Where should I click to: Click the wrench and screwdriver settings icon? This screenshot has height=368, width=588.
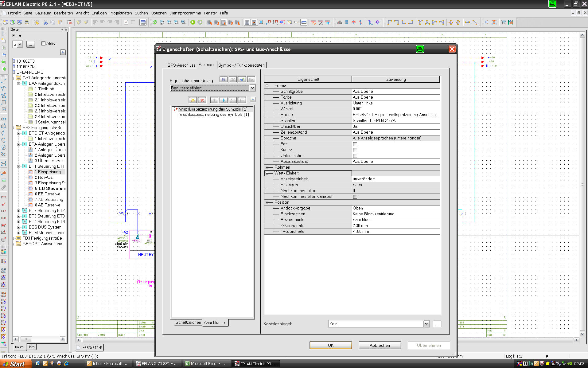tap(36, 22)
